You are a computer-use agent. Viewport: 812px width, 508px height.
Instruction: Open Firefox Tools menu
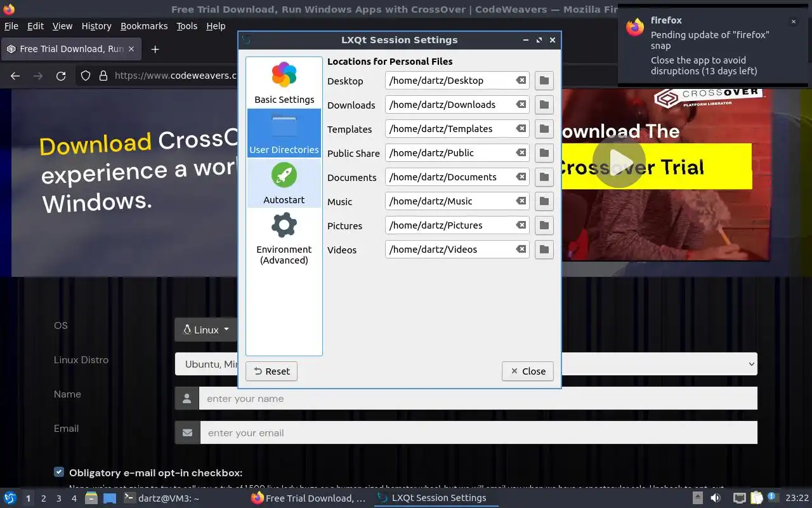point(187,26)
